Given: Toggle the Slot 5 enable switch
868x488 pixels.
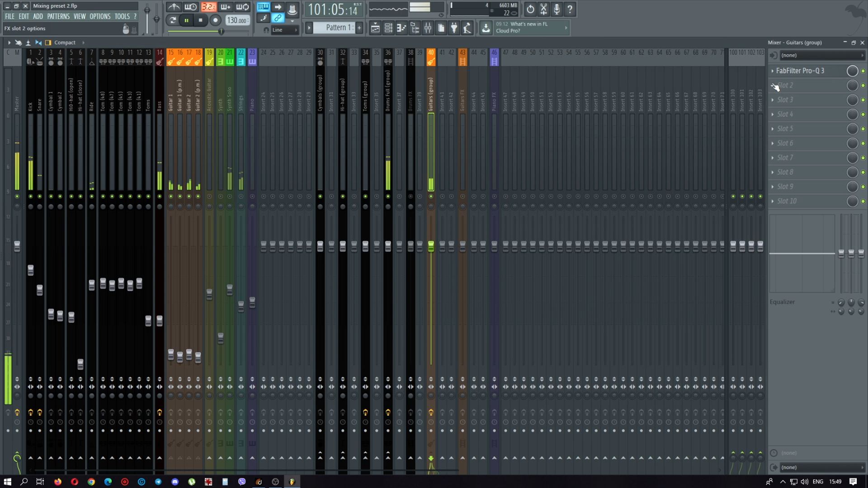Looking at the screenshot, I should coord(863,129).
